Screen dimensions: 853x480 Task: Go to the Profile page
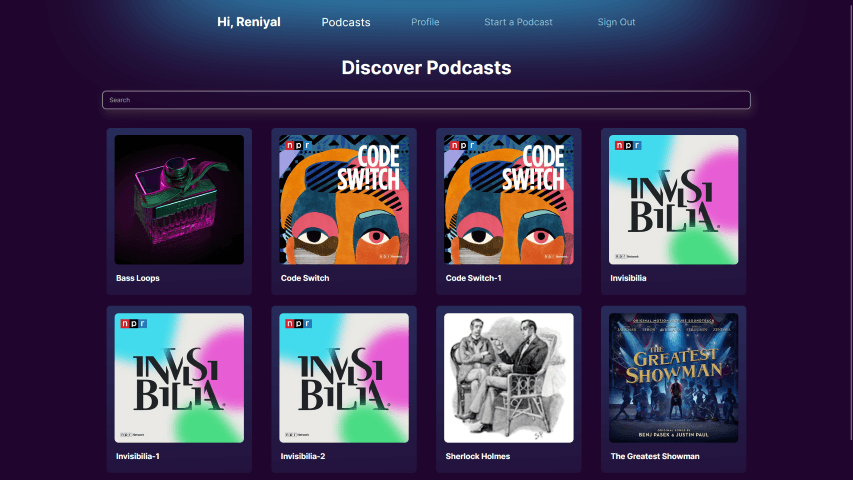click(x=425, y=22)
